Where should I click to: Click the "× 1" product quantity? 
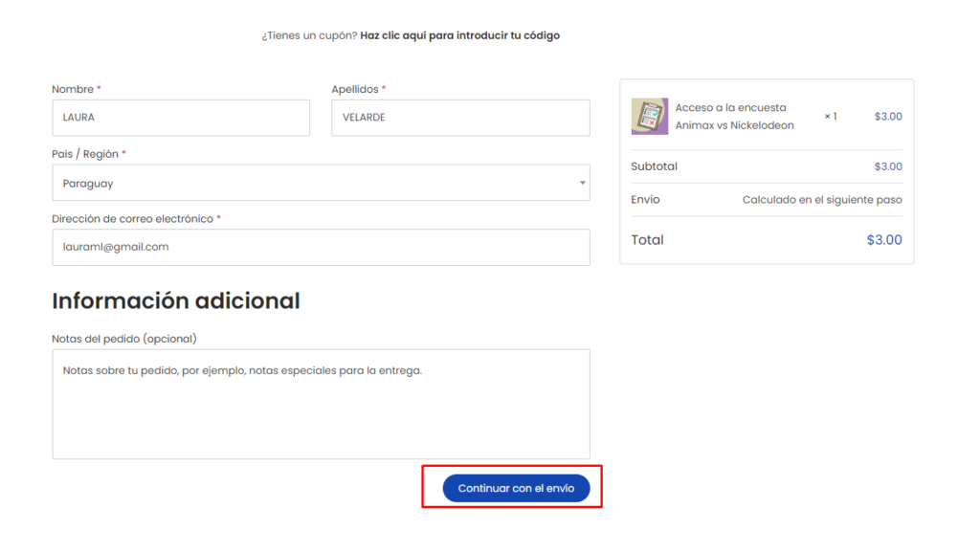coord(831,117)
